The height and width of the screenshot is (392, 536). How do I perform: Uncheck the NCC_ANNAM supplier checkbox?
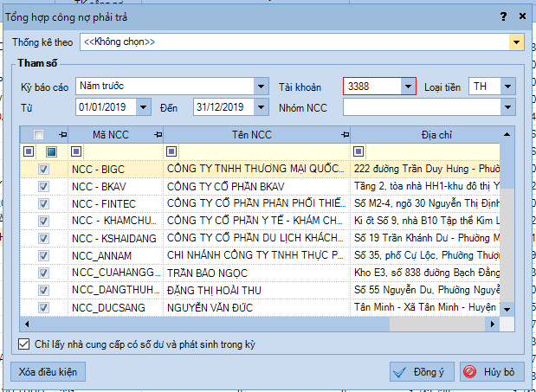(43, 255)
